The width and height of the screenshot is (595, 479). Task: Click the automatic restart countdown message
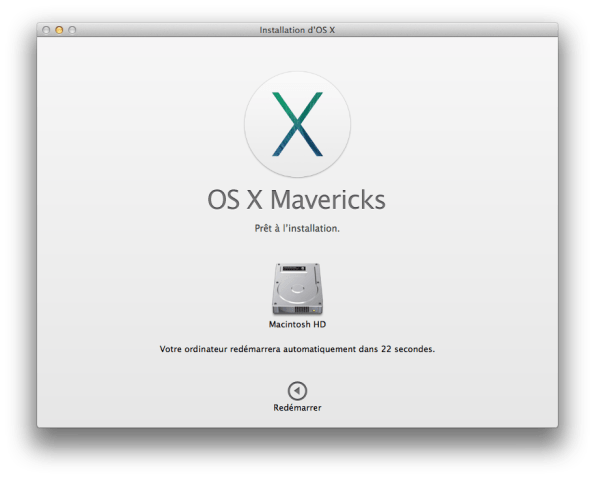point(297,349)
